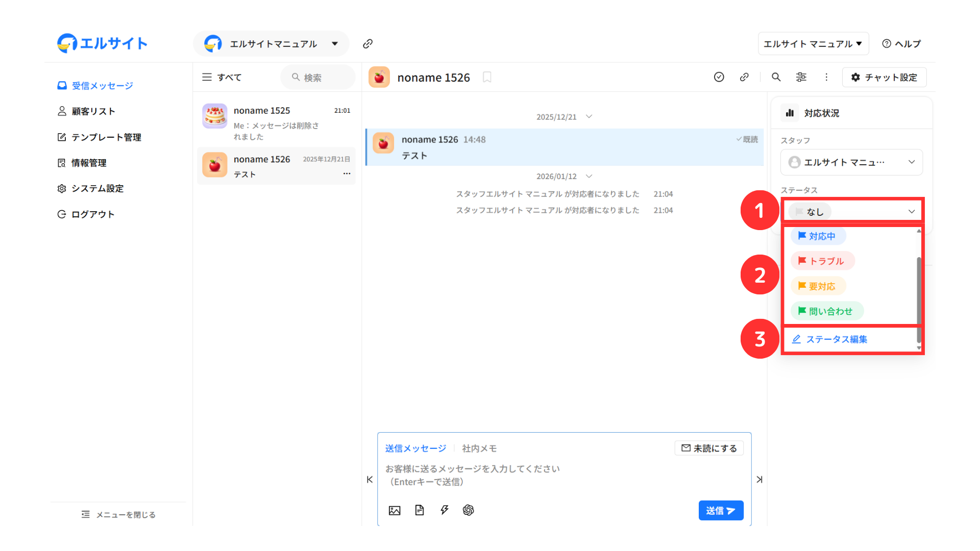Viewport: 980px width, 551px height.
Task: Click the ChatGPT AI icon in message box
Action: [x=468, y=510]
